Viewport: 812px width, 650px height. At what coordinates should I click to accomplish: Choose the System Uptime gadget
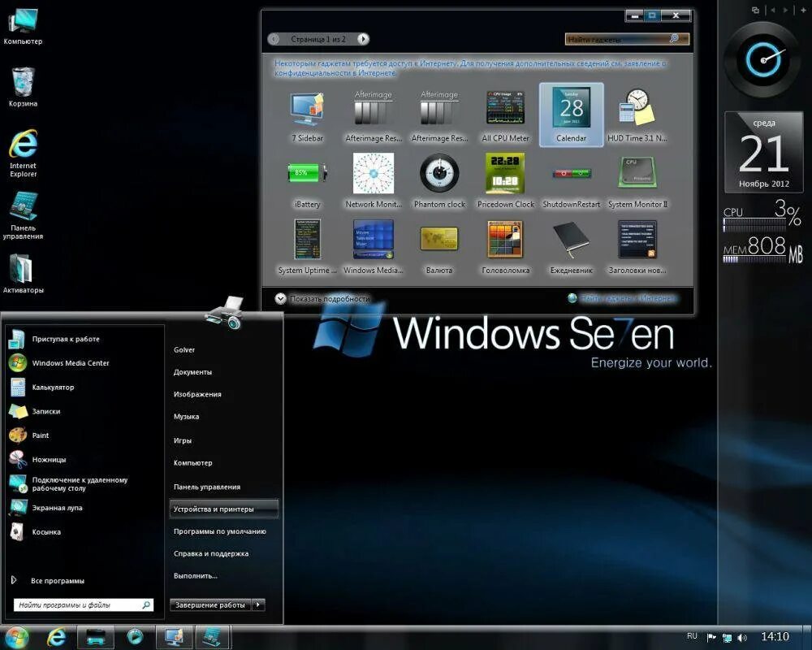(x=307, y=247)
